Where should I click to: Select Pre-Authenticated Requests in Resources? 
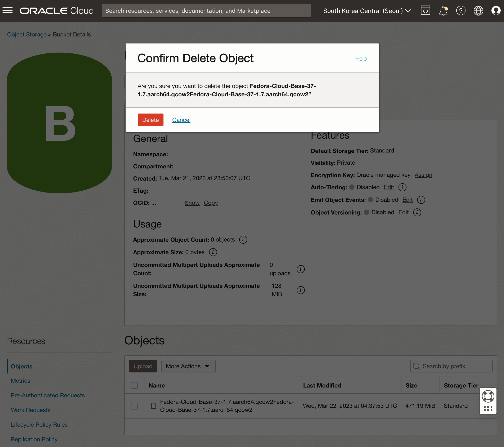tap(48, 395)
